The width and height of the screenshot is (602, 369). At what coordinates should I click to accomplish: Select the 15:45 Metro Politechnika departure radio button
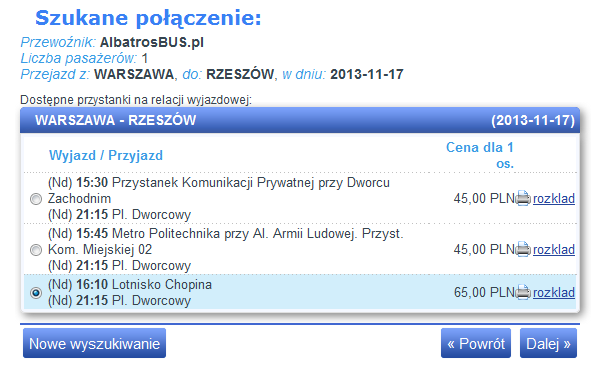[x=36, y=250]
